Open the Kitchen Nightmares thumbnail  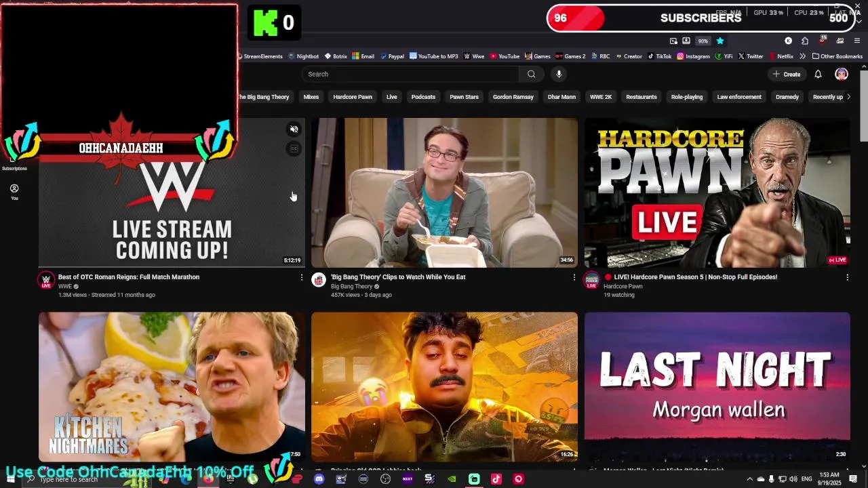click(x=172, y=387)
